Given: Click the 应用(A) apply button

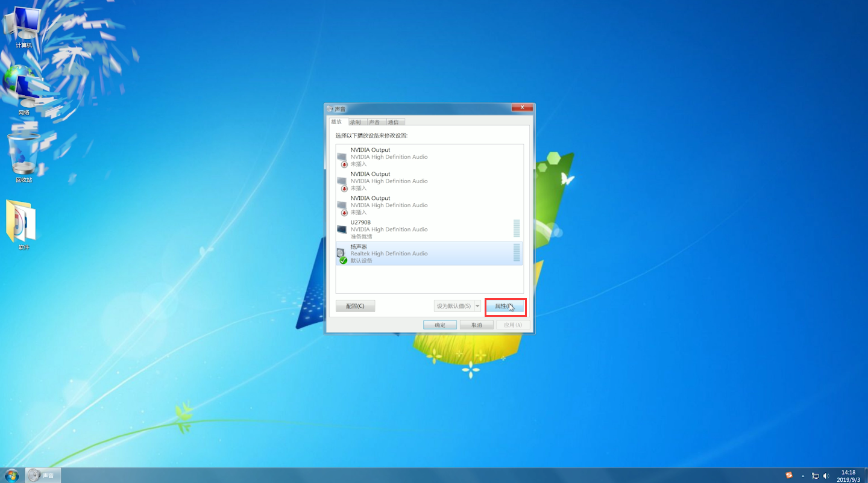Looking at the screenshot, I should pos(513,325).
